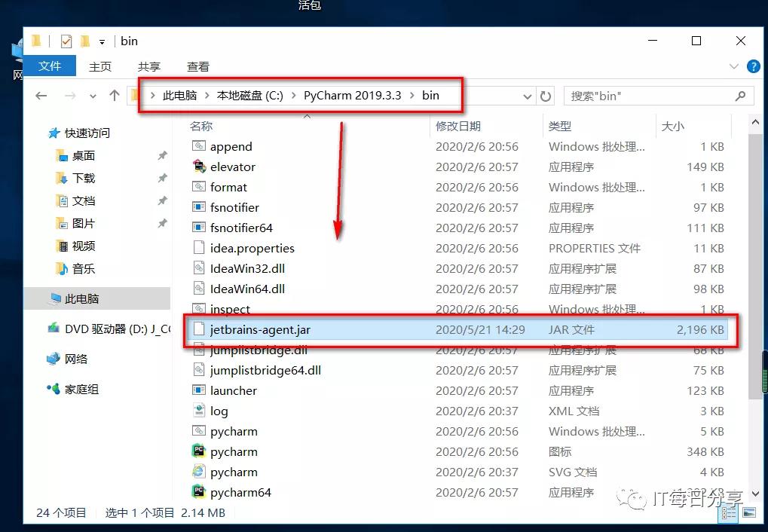Expand the address bar history dropdown
Image resolution: width=768 pixels, height=532 pixels.
527,96
